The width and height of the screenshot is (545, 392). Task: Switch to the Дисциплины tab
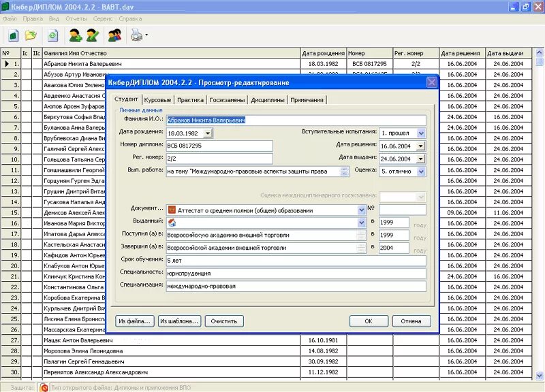click(268, 100)
